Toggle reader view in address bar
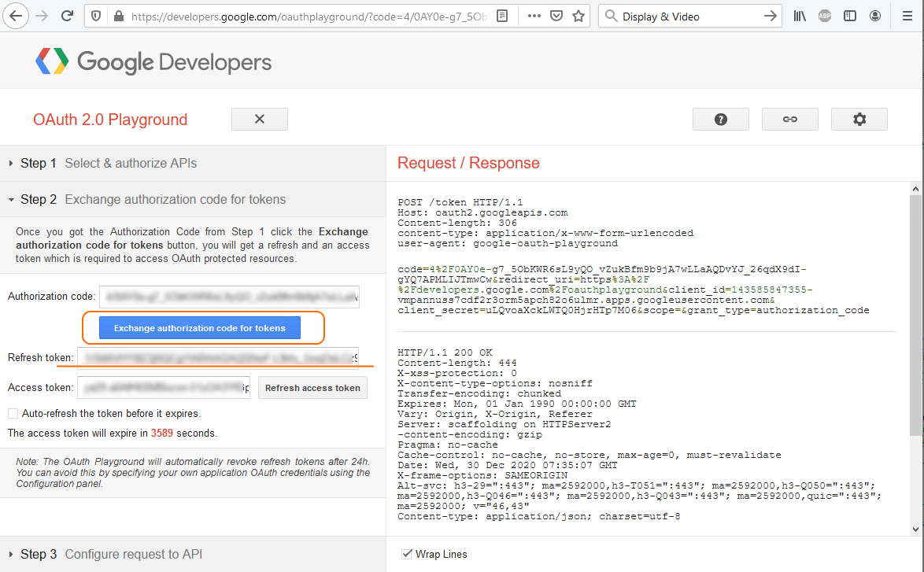 pyautogui.click(x=503, y=16)
